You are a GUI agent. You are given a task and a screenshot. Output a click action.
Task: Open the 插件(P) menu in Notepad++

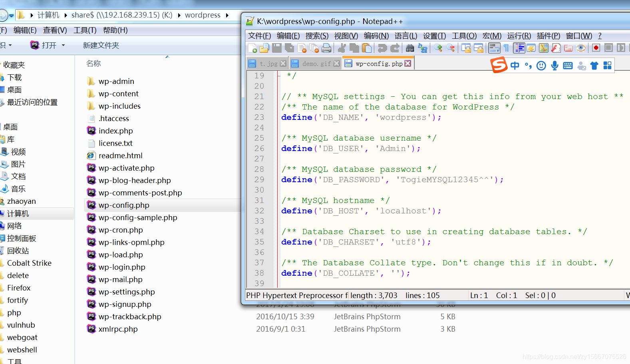pos(549,36)
